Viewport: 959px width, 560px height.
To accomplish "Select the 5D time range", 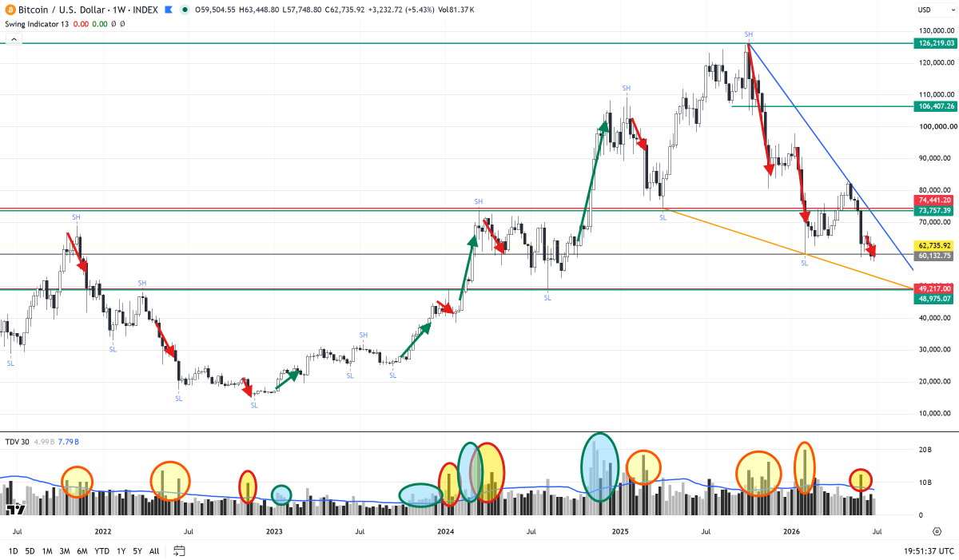I will pyautogui.click(x=30, y=550).
